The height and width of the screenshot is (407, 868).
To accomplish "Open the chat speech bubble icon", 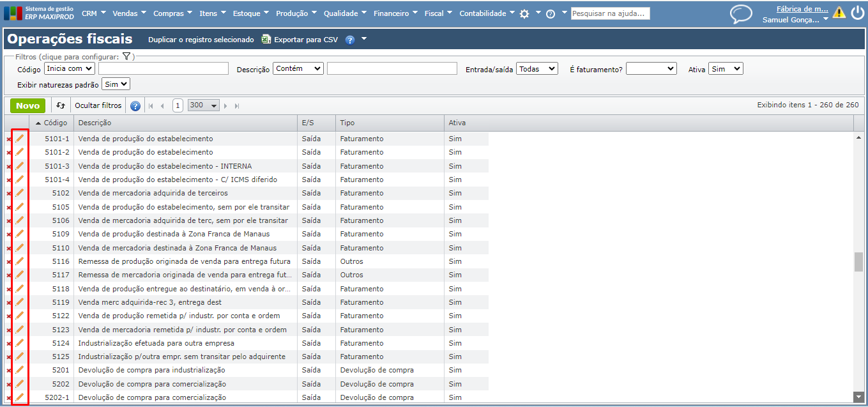I will (741, 14).
